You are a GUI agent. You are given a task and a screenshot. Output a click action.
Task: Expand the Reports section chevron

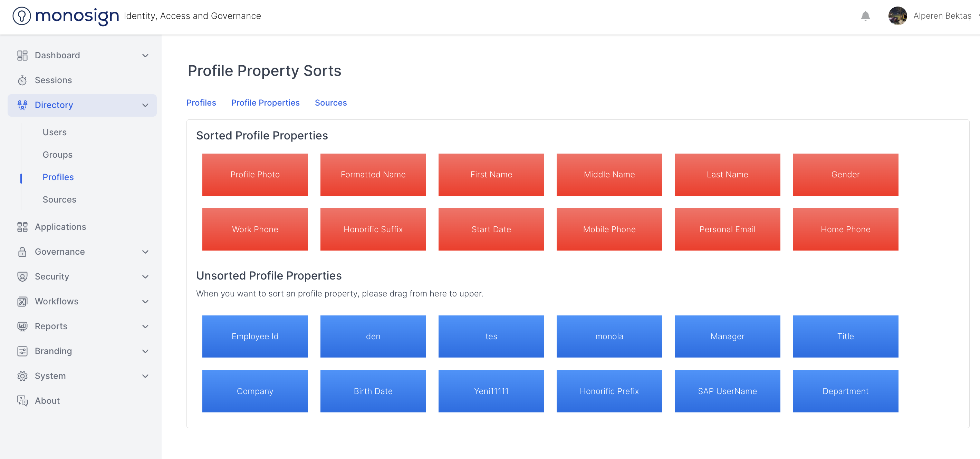[x=145, y=326]
